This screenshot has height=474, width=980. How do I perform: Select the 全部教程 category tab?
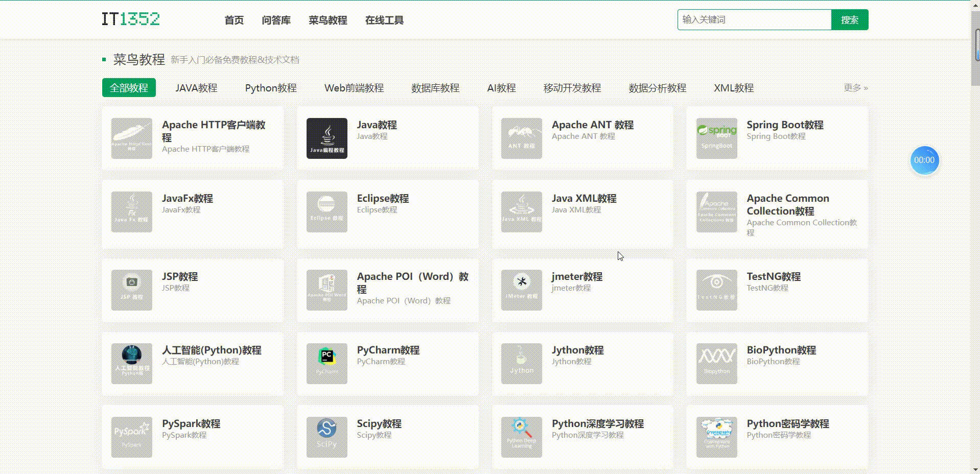[129, 88]
